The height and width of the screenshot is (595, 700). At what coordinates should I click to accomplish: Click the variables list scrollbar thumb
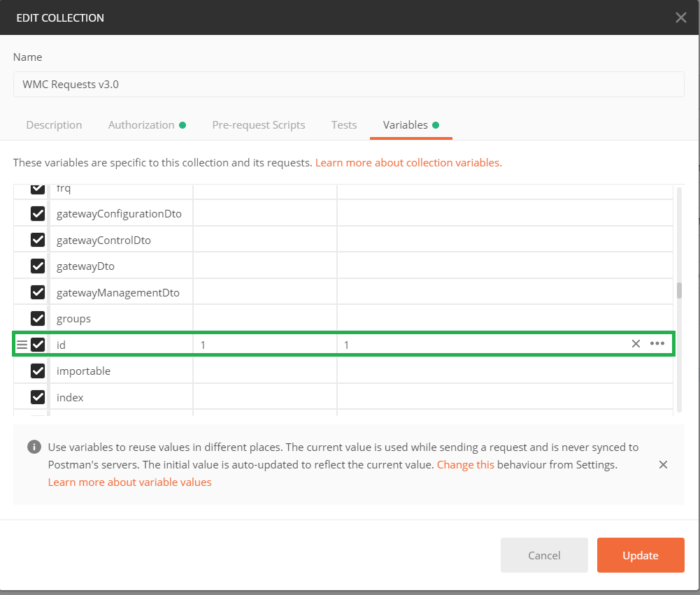(678, 290)
